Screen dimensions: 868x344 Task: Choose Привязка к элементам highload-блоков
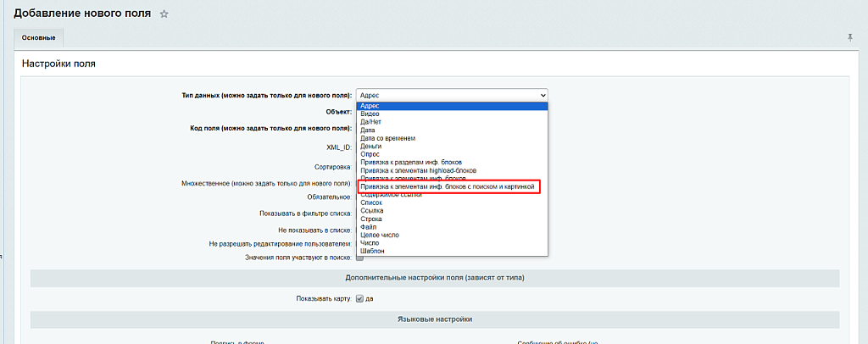pyautogui.click(x=418, y=170)
